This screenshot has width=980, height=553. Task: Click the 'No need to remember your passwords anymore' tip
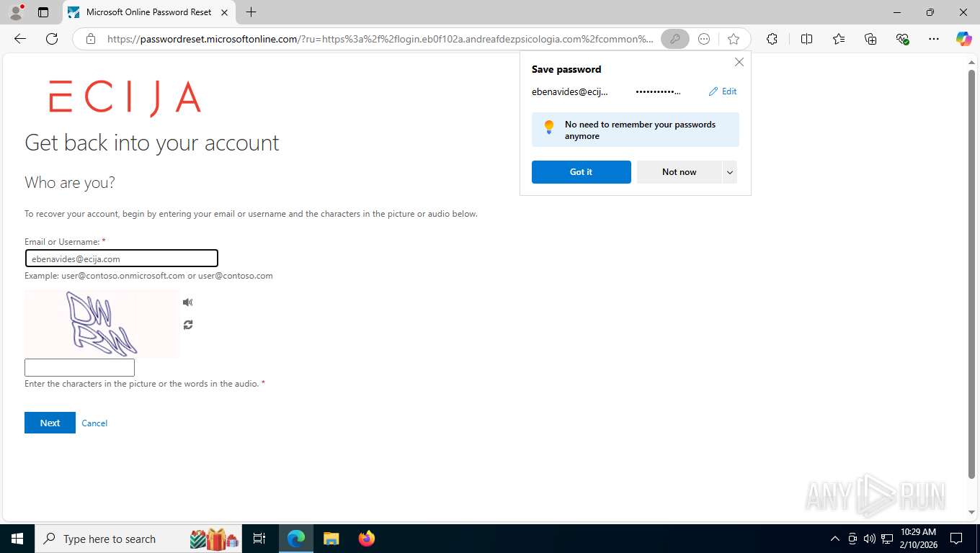click(636, 130)
